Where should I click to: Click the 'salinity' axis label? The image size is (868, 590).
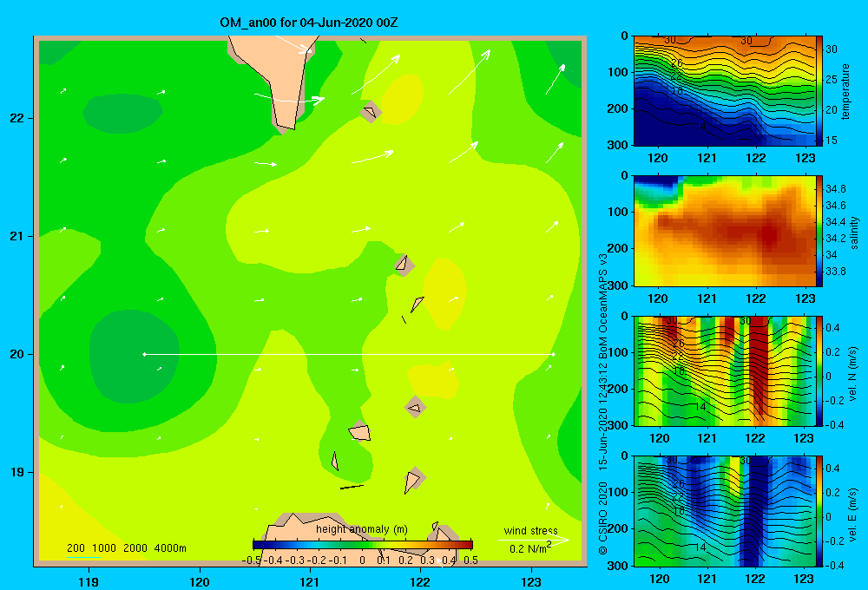click(x=853, y=233)
